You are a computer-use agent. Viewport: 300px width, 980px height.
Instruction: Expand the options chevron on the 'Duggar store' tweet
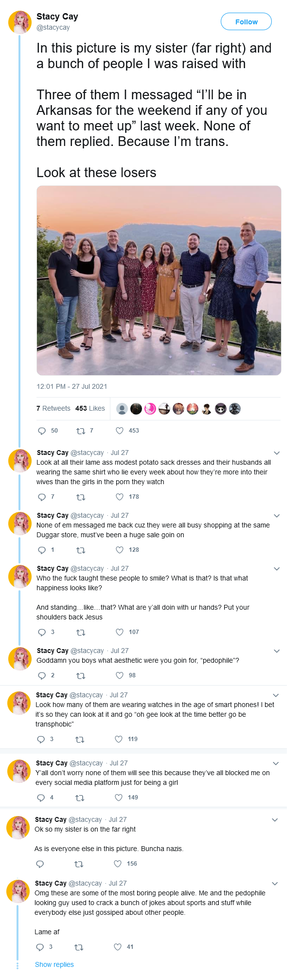[x=277, y=516]
